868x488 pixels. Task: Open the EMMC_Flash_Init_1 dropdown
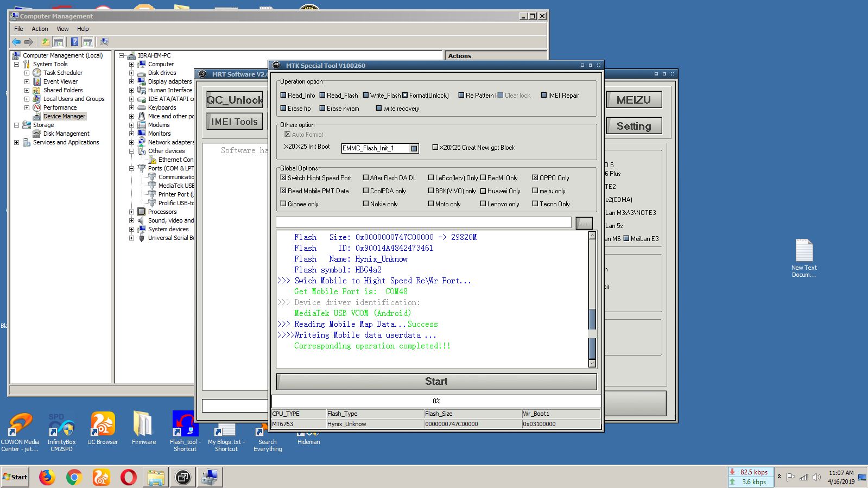click(x=414, y=148)
